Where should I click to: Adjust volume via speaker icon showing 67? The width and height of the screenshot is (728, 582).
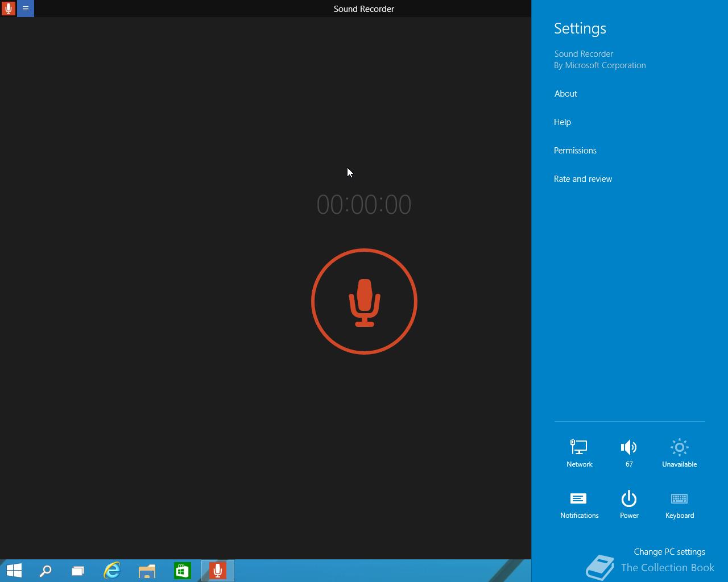pyautogui.click(x=629, y=453)
